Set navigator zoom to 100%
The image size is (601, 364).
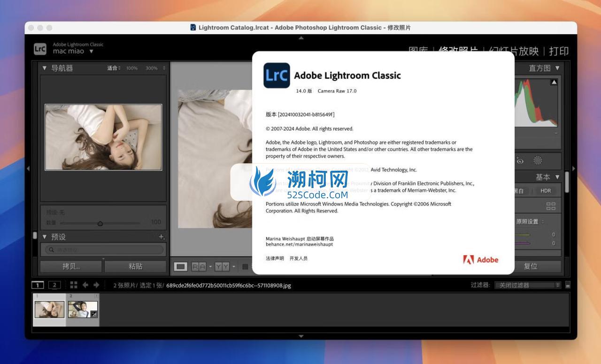(132, 68)
